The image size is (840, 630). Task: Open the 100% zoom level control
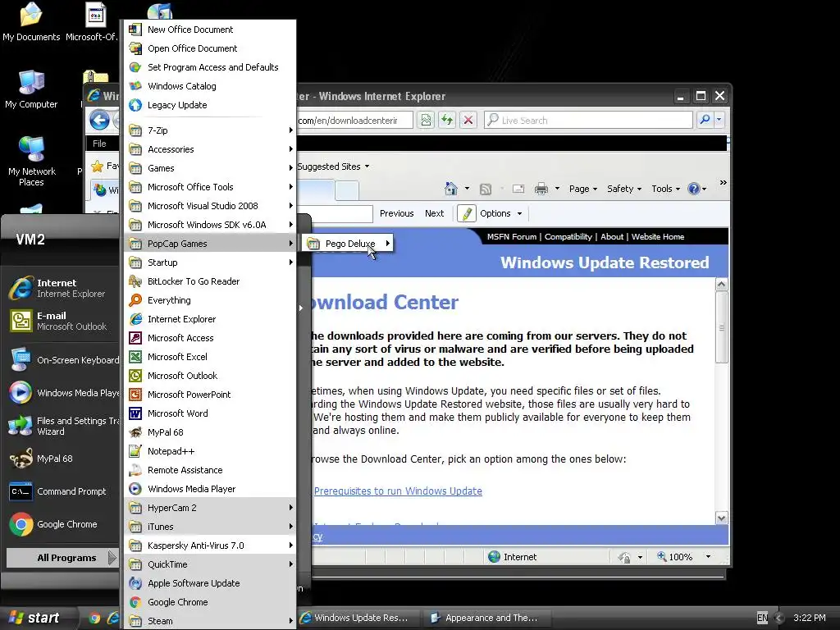click(x=685, y=557)
